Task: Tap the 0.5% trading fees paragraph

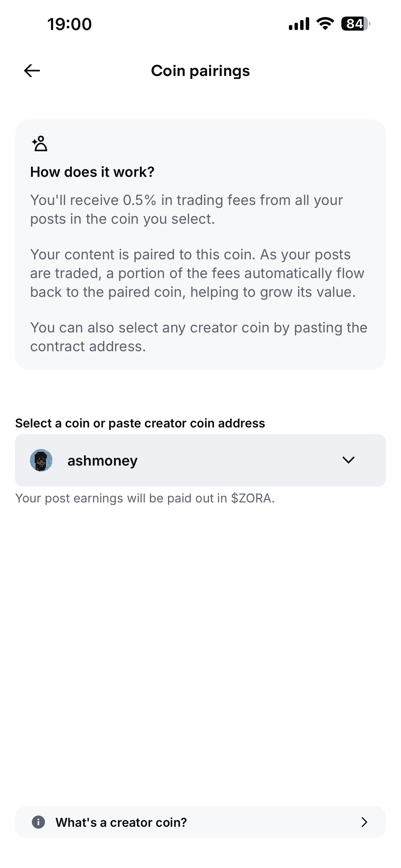Action: point(186,209)
